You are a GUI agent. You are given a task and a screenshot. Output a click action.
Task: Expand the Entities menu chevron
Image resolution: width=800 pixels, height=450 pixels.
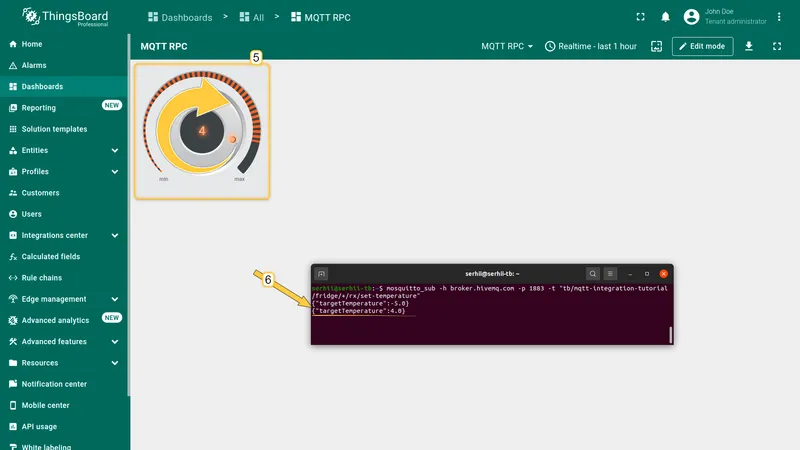tap(115, 151)
